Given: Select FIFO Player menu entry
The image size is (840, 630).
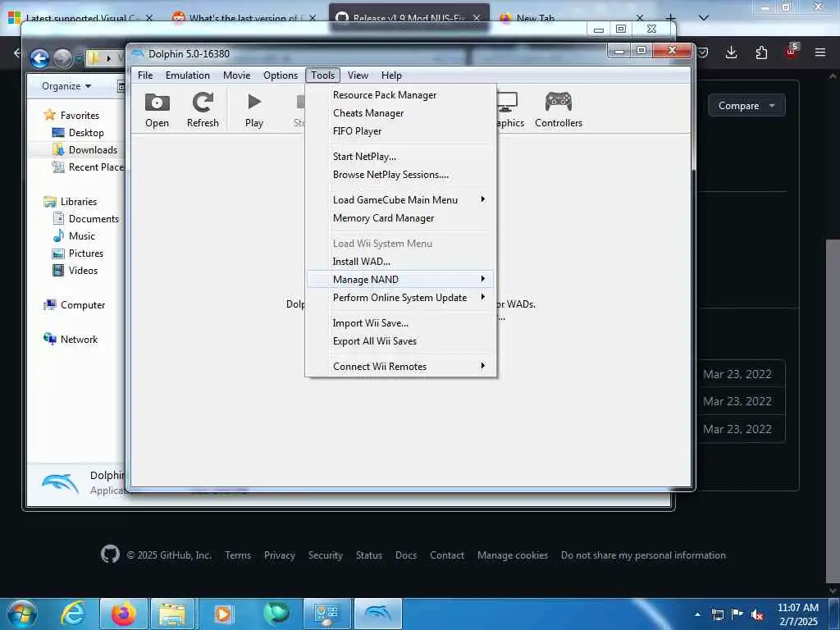Looking at the screenshot, I should [x=400, y=131].
